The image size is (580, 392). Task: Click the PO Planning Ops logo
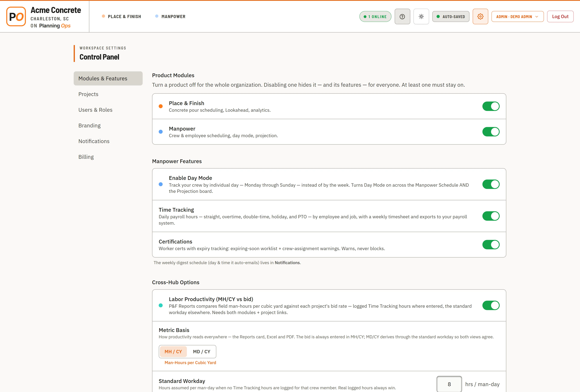(x=16, y=16)
